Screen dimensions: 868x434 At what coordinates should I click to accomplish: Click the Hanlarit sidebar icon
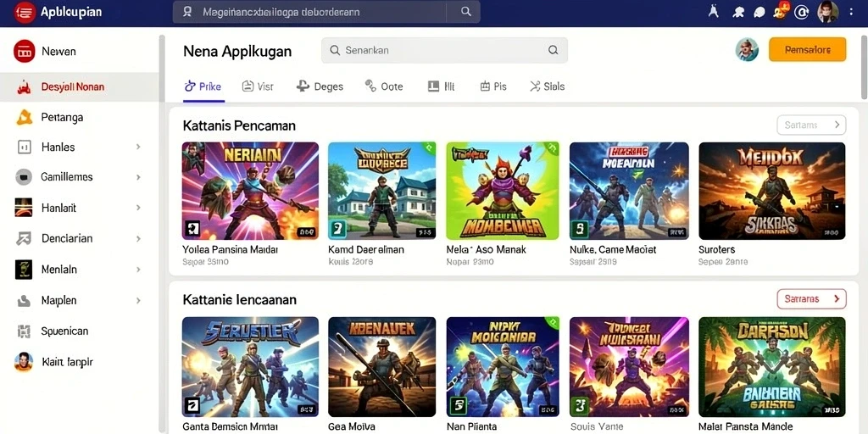tap(24, 209)
